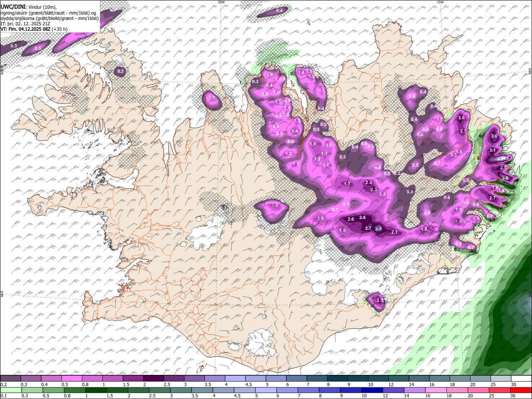Click the "15W" longitude label
The height and width of the screenshot is (399, 532).
click(x=440, y=2)
